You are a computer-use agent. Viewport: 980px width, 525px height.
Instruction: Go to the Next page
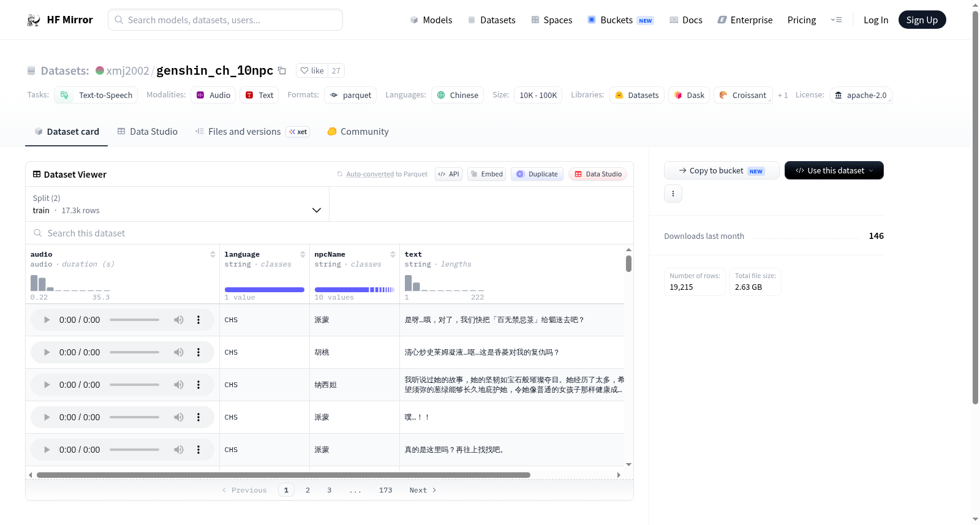point(423,490)
